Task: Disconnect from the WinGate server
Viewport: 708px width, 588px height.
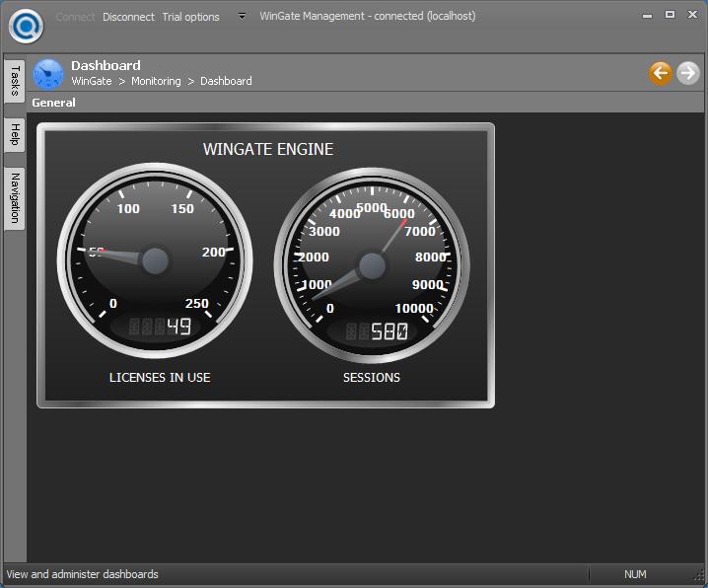Action: [129, 17]
